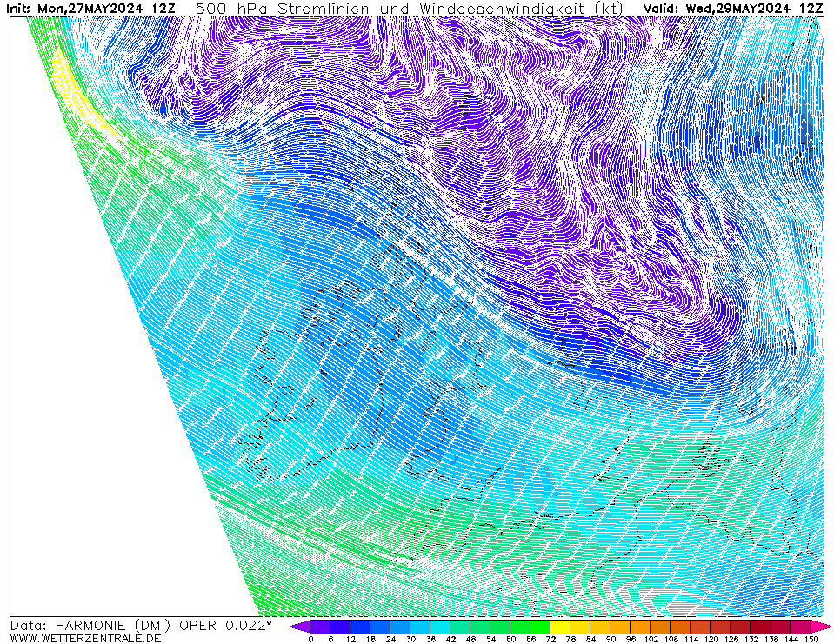Select the 6-12 kt legend color swatch

tap(340, 627)
